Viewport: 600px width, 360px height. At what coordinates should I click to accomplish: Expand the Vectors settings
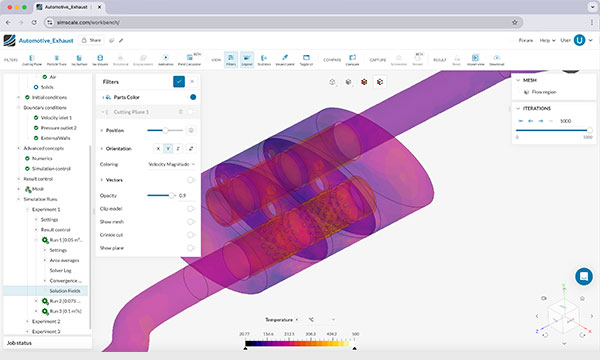tap(101, 180)
